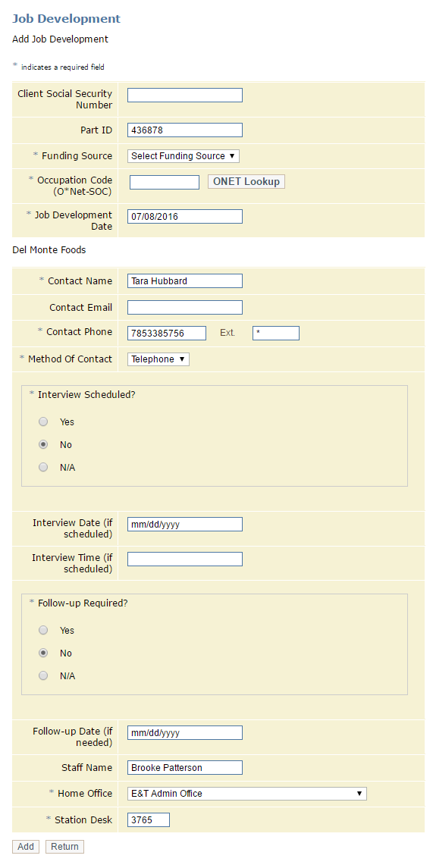
Task: Click the ONET Lookup button
Action: coord(246,182)
